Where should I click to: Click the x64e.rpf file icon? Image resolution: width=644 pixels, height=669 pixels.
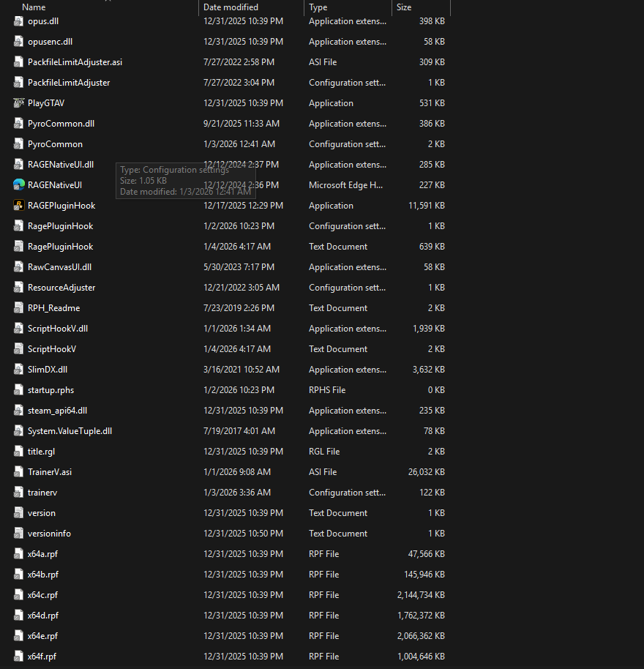pyautogui.click(x=18, y=635)
